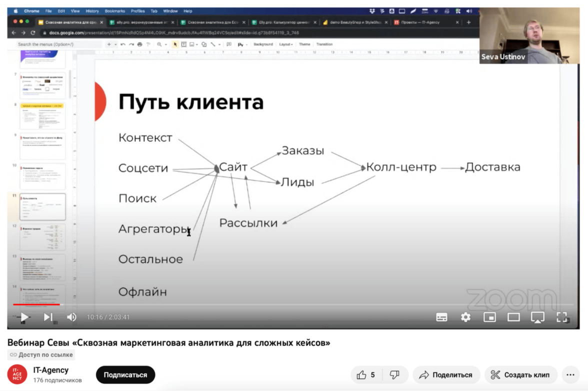Switch to the demo BeautyShop и StyleShop tab
588x391 pixels.
pyautogui.click(x=355, y=22)
